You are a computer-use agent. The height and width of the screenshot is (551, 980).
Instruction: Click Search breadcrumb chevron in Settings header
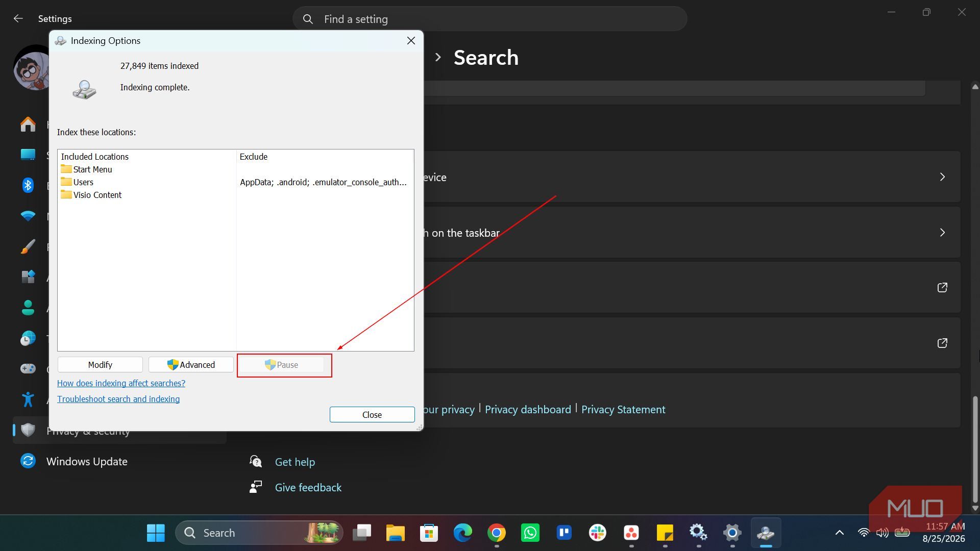tap(438, 58)
